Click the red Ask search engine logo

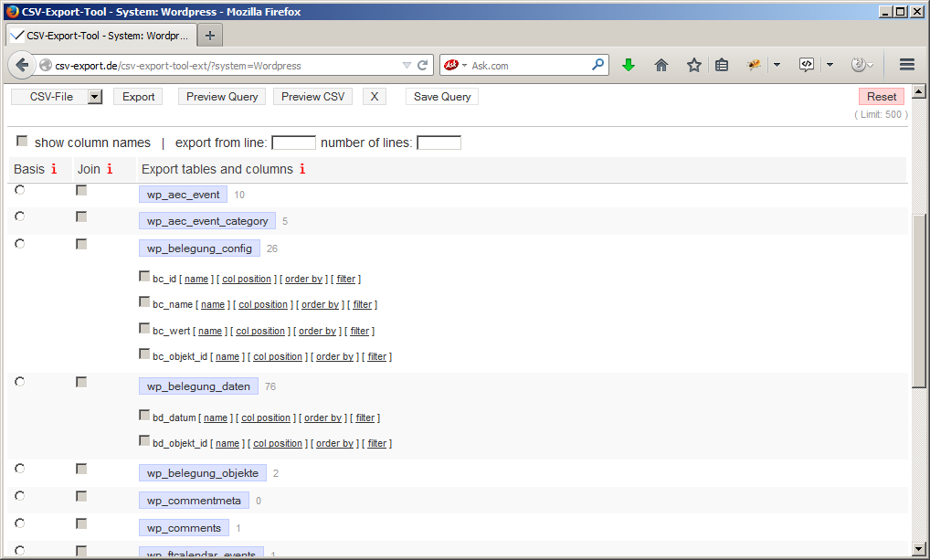coord(451,65)
